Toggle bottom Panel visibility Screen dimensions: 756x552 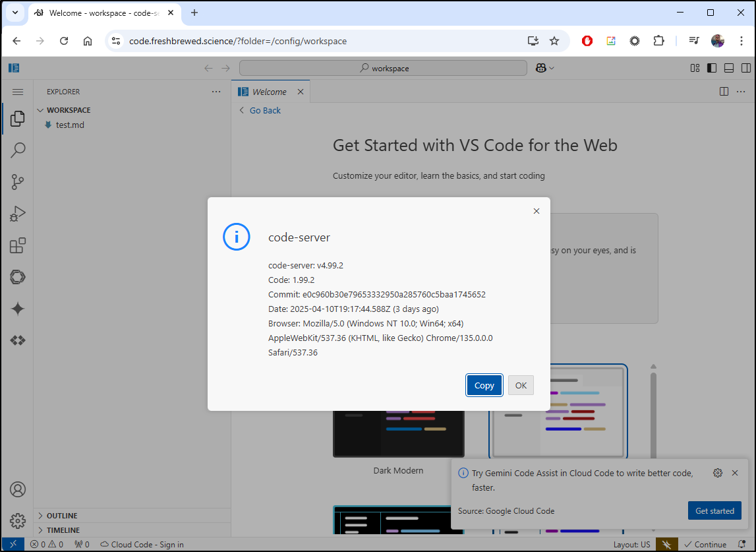(729, 68)
